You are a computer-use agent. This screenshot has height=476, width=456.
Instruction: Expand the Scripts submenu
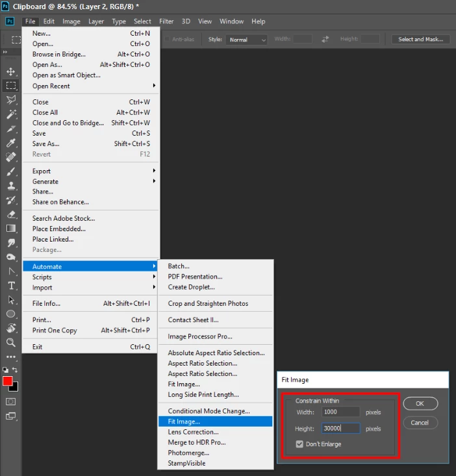pyautogui.click(x=90, y=277)
